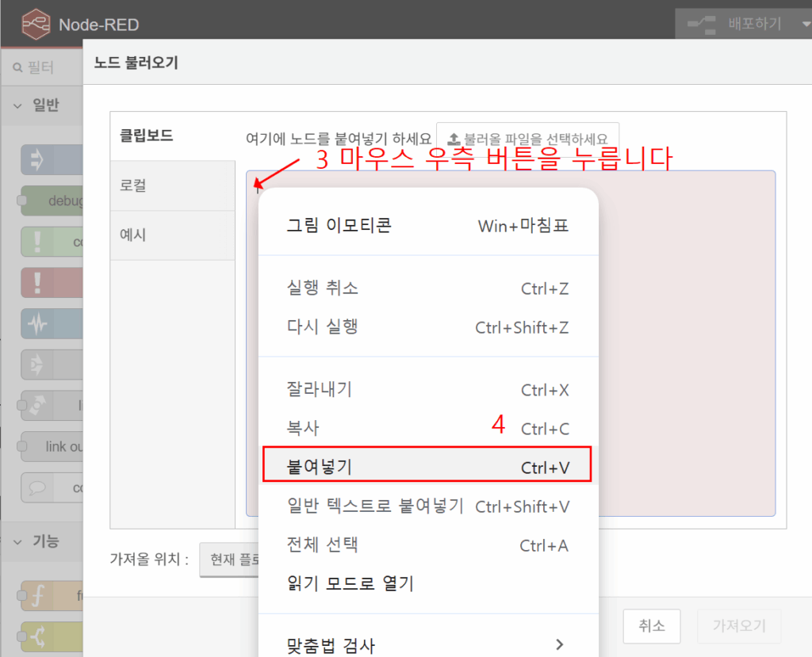Toggle the 현재 플로우 import location option

[230, 560]
